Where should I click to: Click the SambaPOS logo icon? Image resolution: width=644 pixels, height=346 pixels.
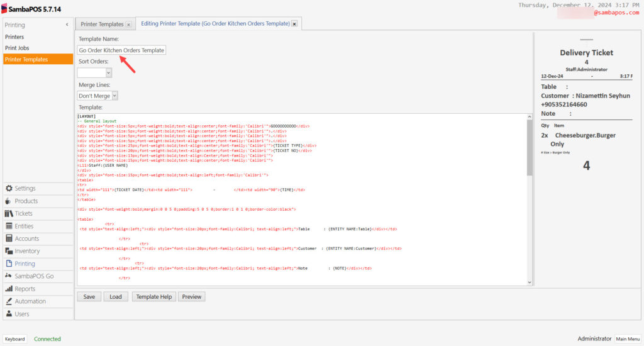[4, 9]
